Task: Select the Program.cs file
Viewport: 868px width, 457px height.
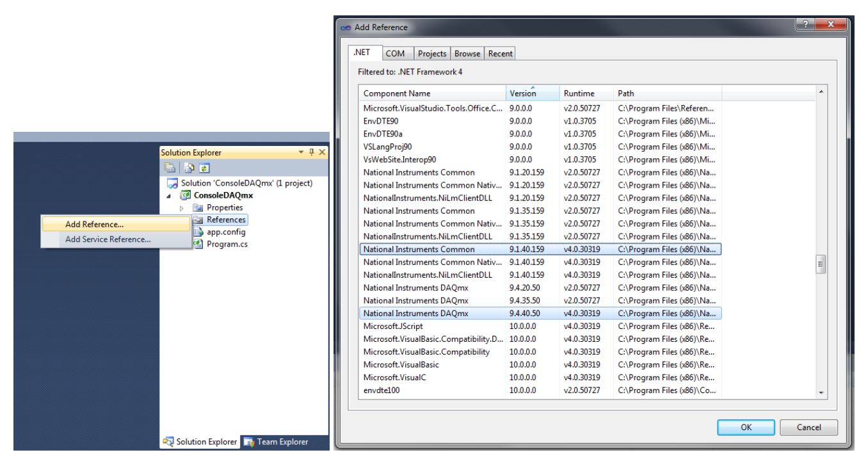Action: pyautogui.click(x=220, y=244)
